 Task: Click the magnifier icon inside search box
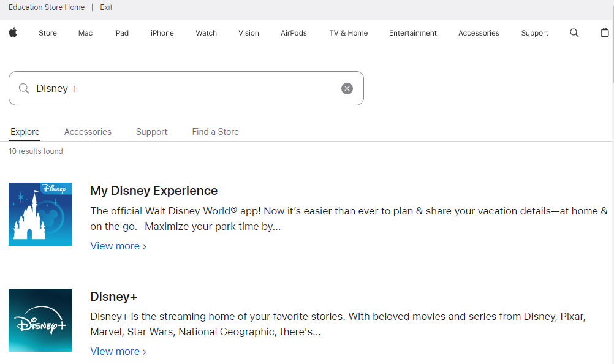pos(24,88)
